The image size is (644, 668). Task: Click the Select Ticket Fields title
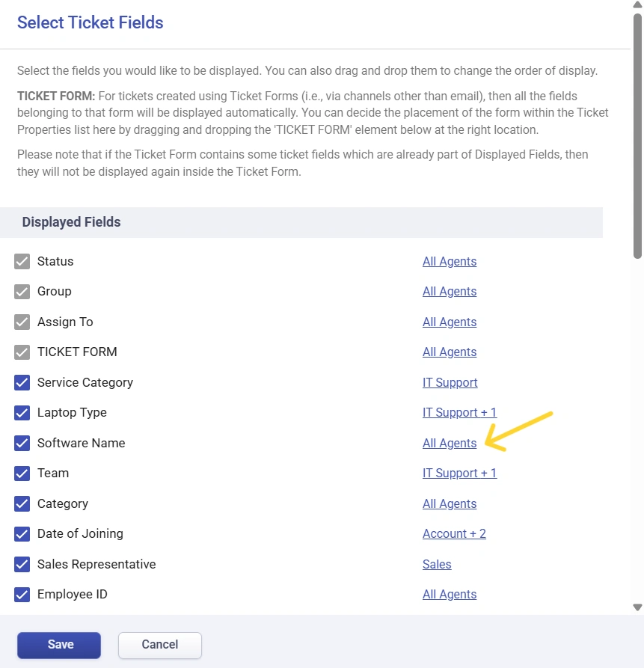91,22
